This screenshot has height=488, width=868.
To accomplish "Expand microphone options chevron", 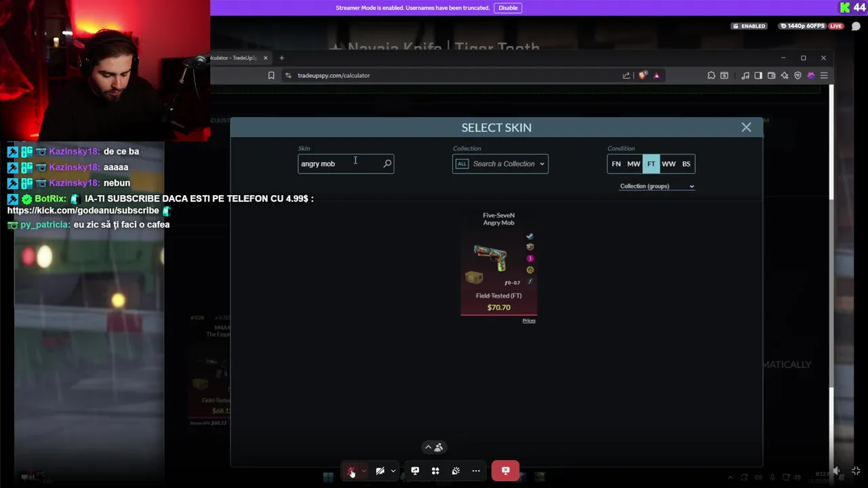I will [x=364, y=471].
